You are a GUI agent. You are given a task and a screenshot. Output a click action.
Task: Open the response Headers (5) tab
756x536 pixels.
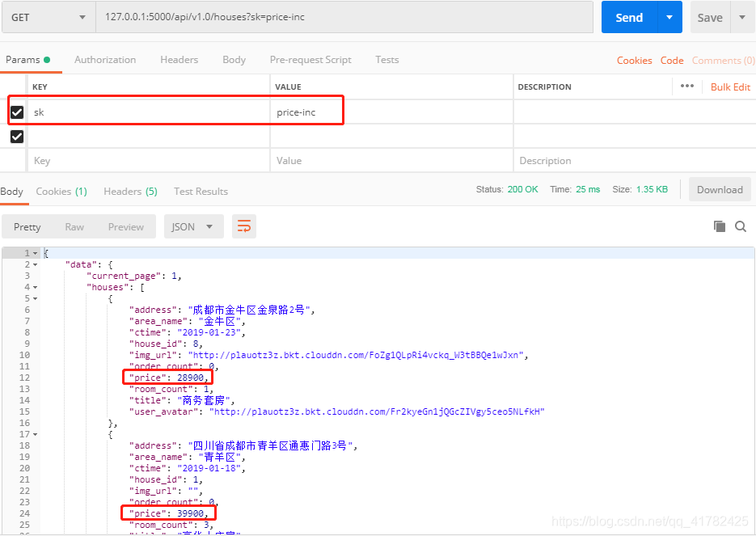(x=131, y=192)
